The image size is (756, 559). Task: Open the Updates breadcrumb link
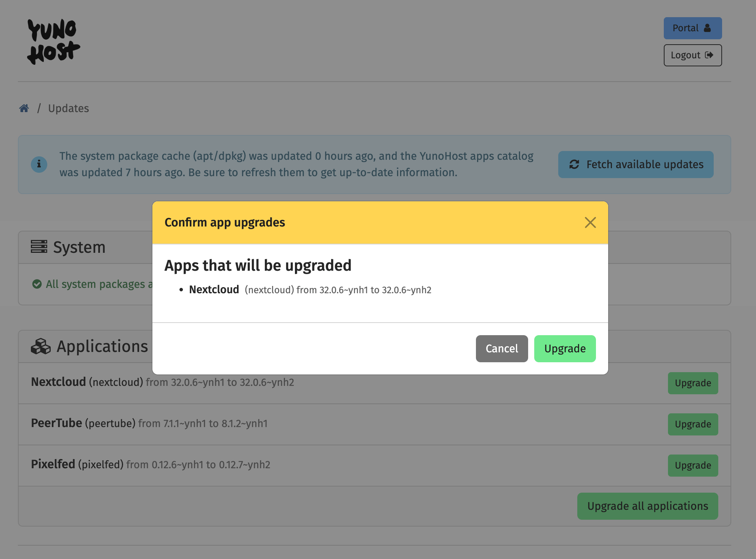click(x=69, y=108)
